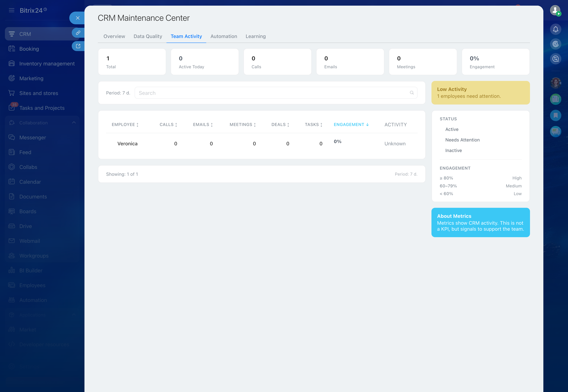Viewport: 568px width, 392px height.
Task: Click the Low Activity alert banner
Action: [x=480, y=93]
